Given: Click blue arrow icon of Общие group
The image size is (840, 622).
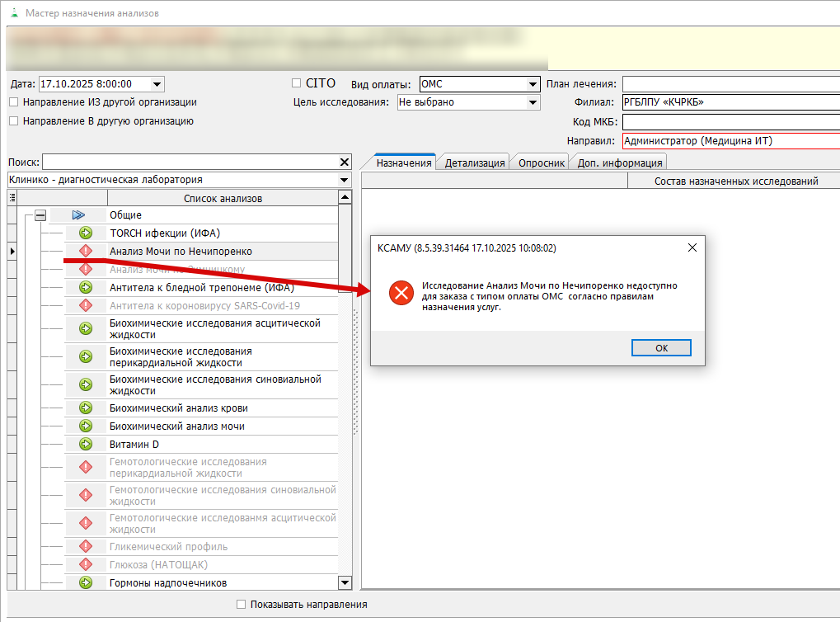Looking at the screenshot, I should coord(78,214).
